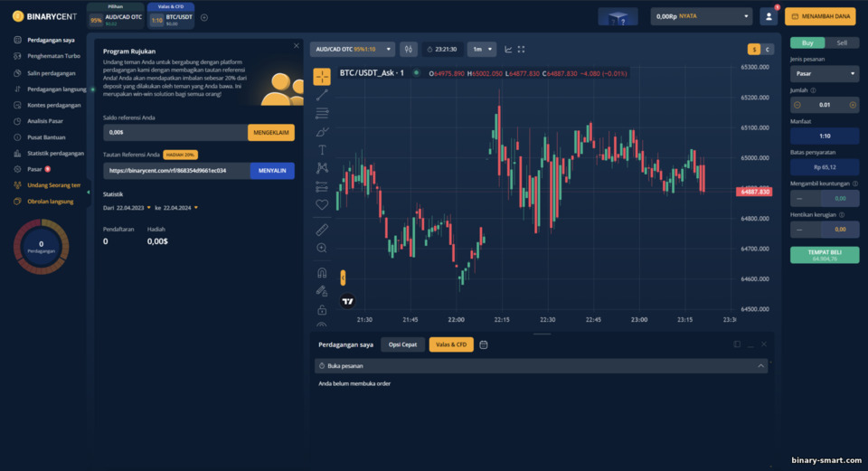Open the chart type candlestick selector
The height and width of the screenshot is (471, 868).
409,49
